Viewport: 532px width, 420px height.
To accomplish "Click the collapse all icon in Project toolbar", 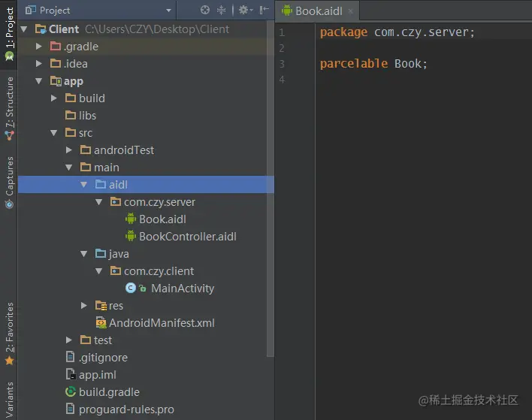I will pos(221,10).
